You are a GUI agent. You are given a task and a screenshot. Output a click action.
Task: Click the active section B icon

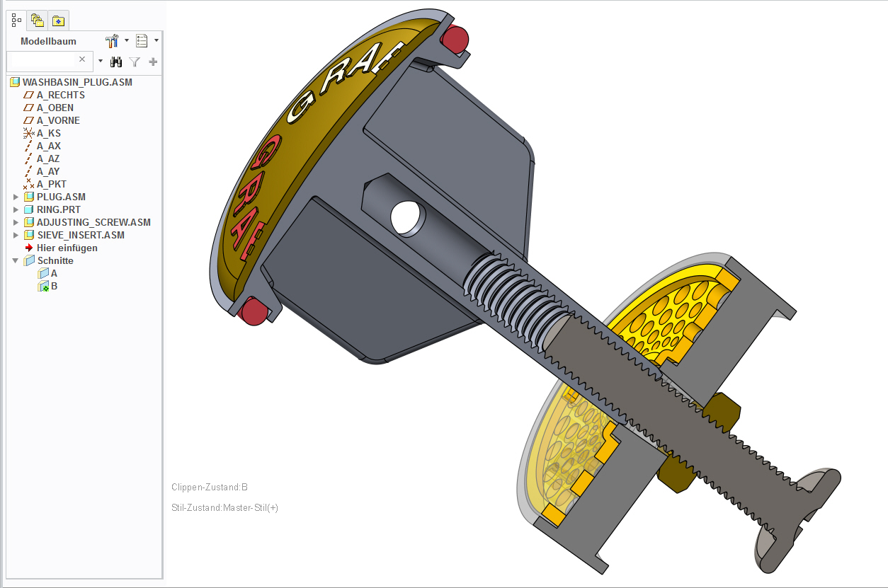coord(43,286)
